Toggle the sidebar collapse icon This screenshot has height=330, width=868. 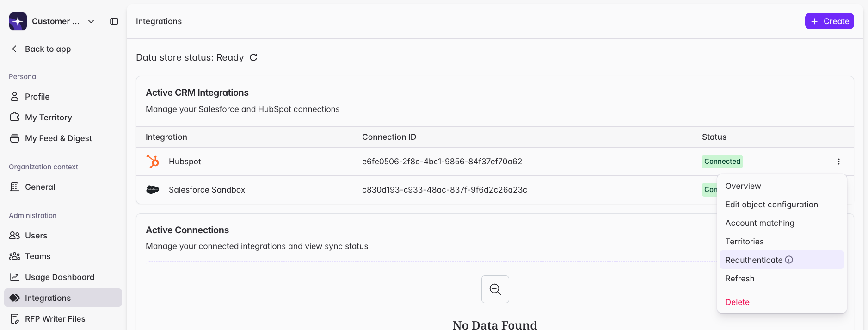114,21
